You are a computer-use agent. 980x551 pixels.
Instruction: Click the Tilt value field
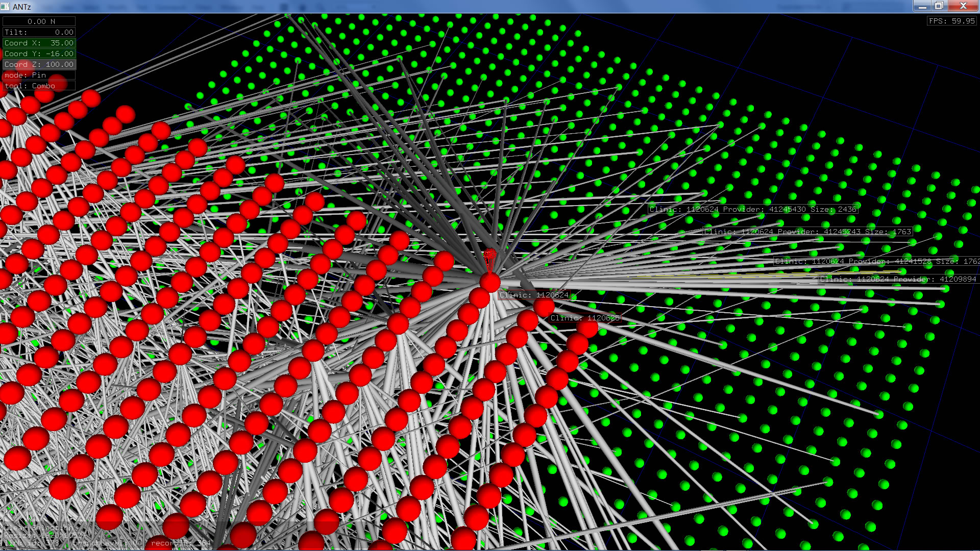[x=39, y=32]
